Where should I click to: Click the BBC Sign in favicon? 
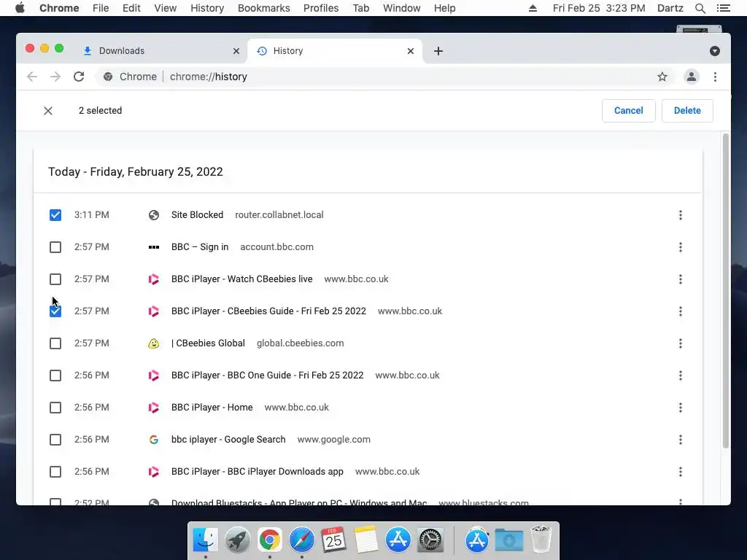153,247
